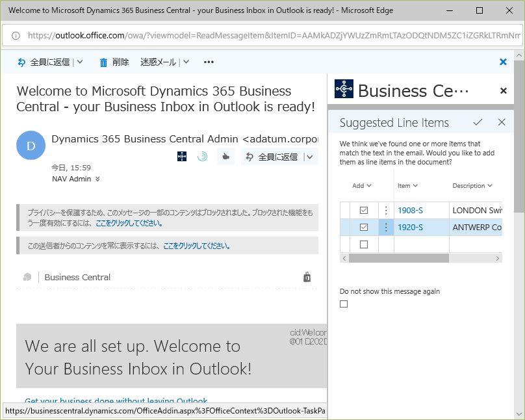Click the Business Central add-in bar label
The image size is (525, 420).
(77, 278)
